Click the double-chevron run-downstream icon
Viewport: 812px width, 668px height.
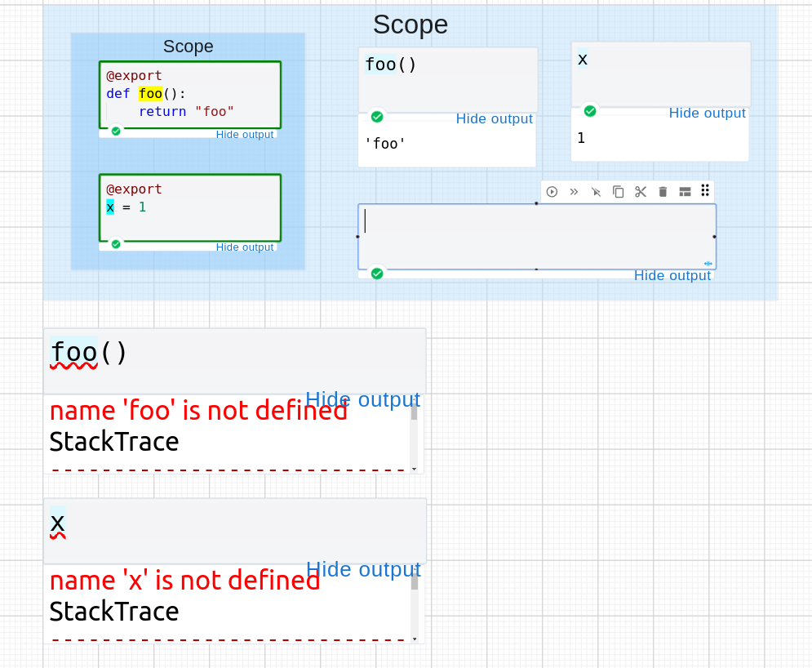[574, 192]
